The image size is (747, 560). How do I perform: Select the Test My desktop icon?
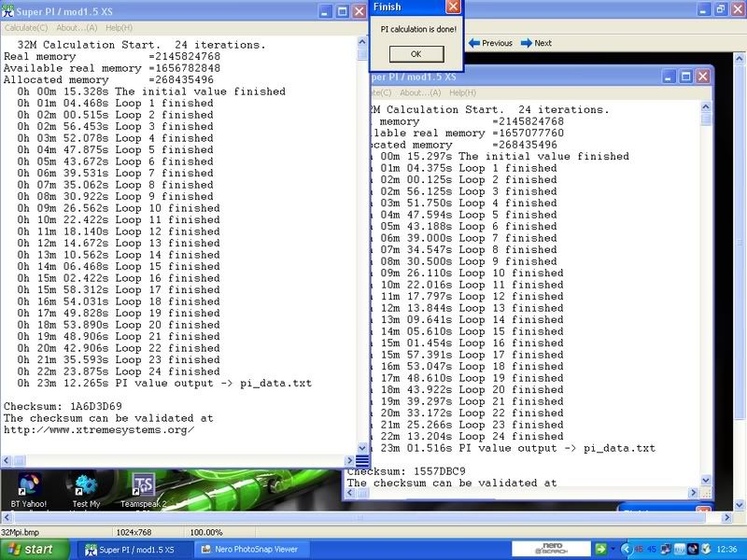tap(86, 491)
